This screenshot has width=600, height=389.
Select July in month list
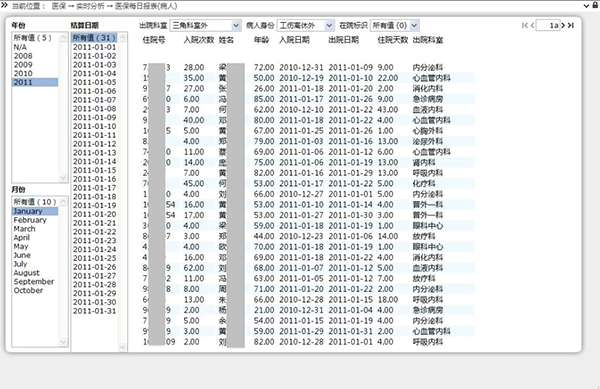coord(35,264)
